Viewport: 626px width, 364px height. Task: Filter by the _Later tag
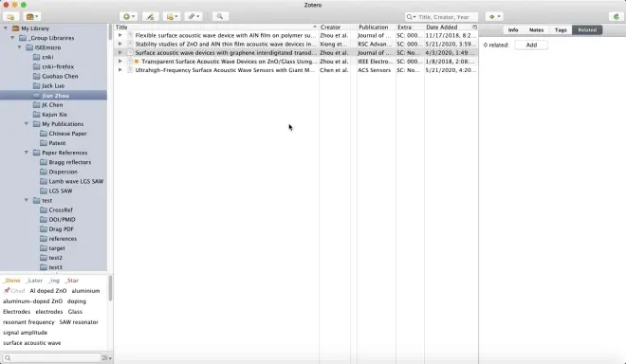pos(34,281)
